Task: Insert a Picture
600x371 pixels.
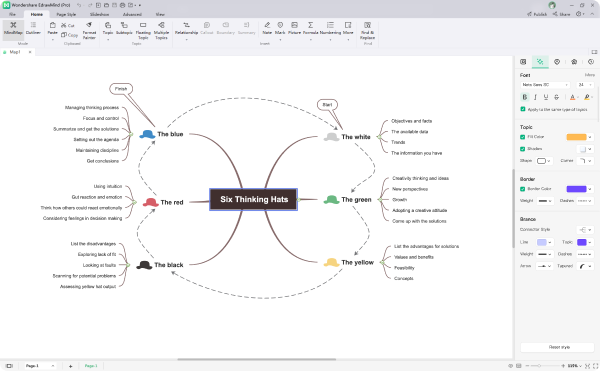Action: pos(294,28)
